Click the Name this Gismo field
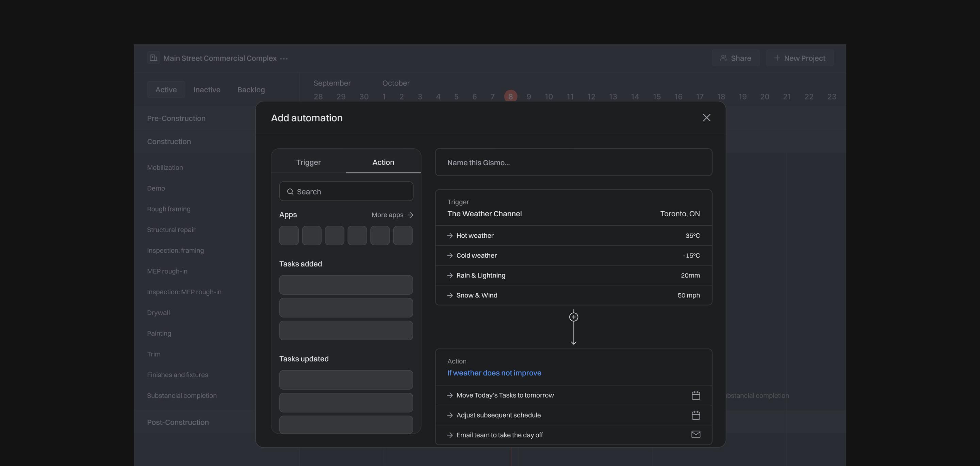This screenshot has width=980, height=466. pyautogui.click(x=573, y=162)
